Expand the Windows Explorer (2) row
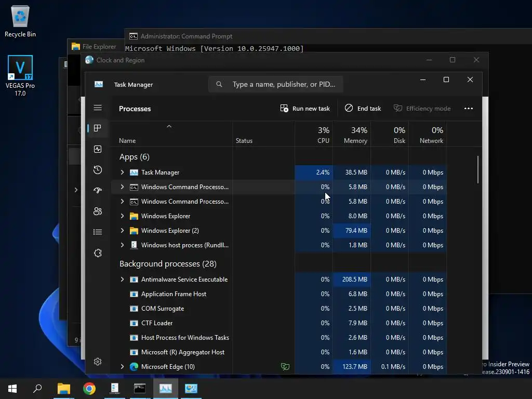This screenshot has width=532, height=399. 122,231
